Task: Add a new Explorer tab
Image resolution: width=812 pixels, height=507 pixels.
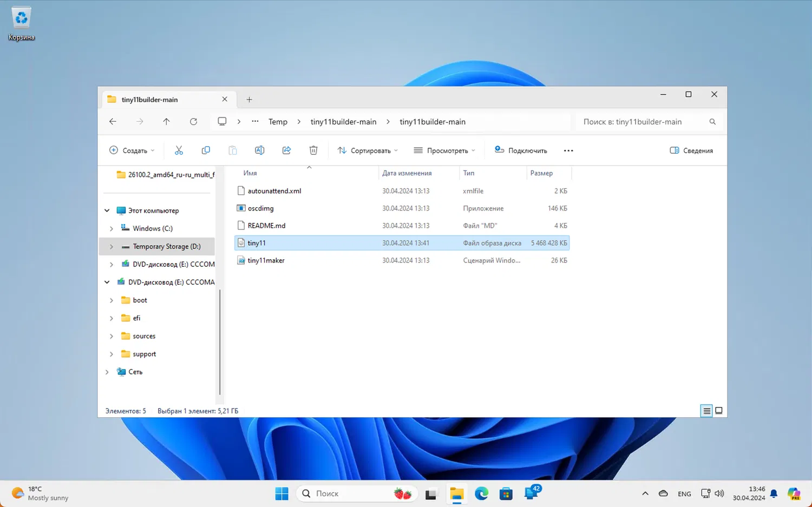Action: tap(249, 100)
